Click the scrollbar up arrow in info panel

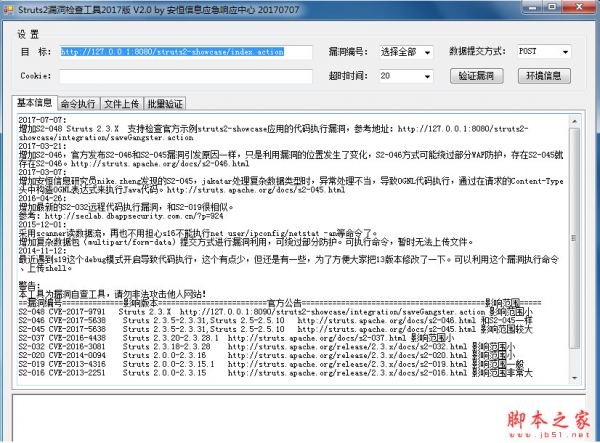pos(574,121)
